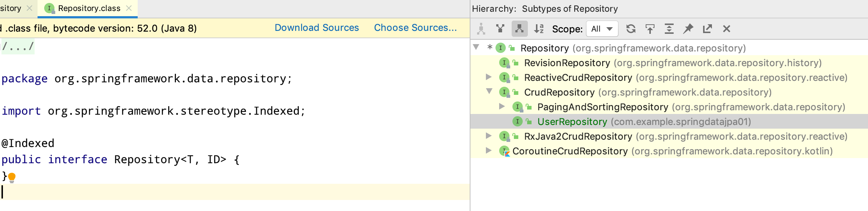This screenshot has height=211, width=868.
Task: Collapse the CrudRepository node
Action: [489, 92]
